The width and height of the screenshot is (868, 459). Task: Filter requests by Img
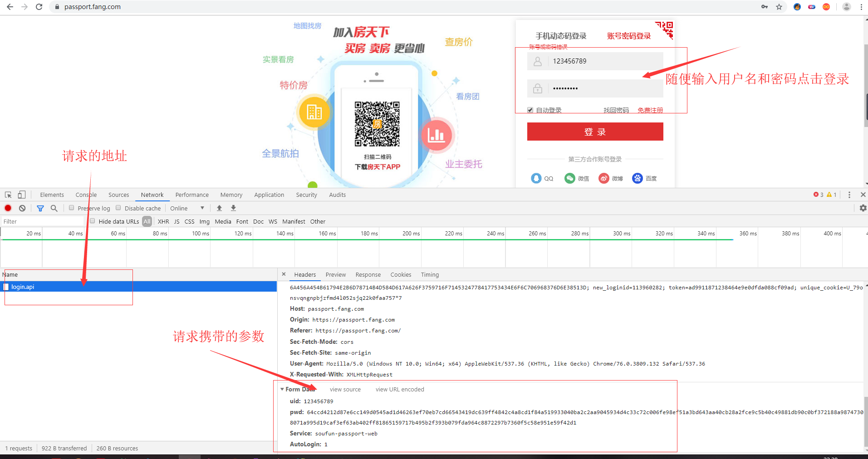[x=205, y=221]
